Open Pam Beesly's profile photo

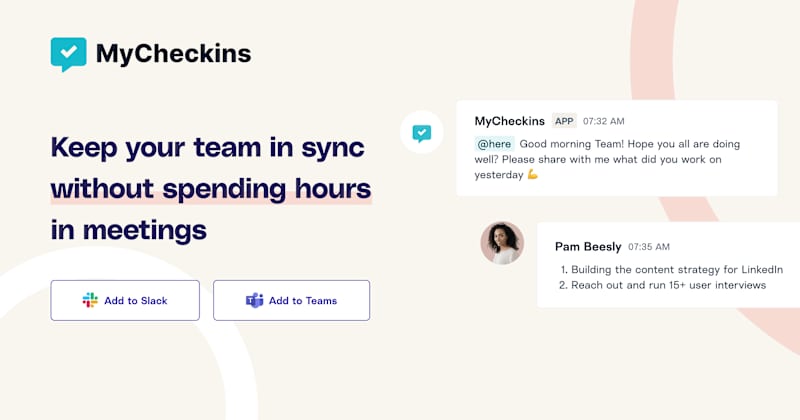point(502,243)
